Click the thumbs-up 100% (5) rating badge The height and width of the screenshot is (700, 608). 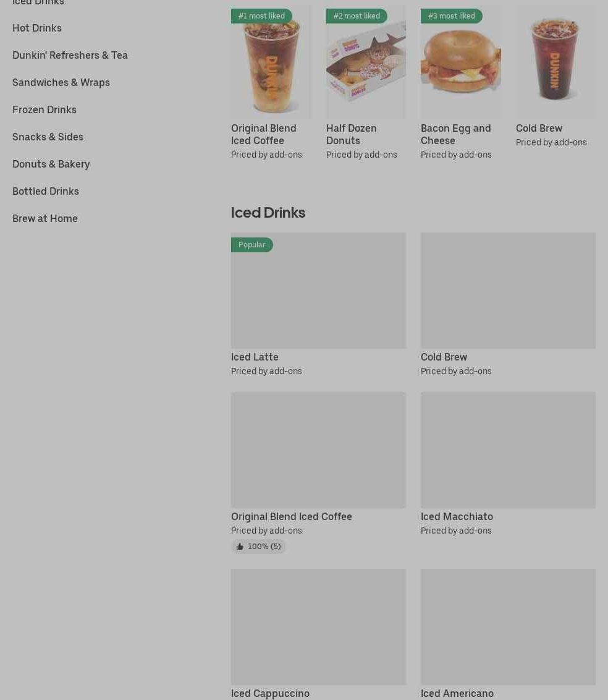click(258, 547)
